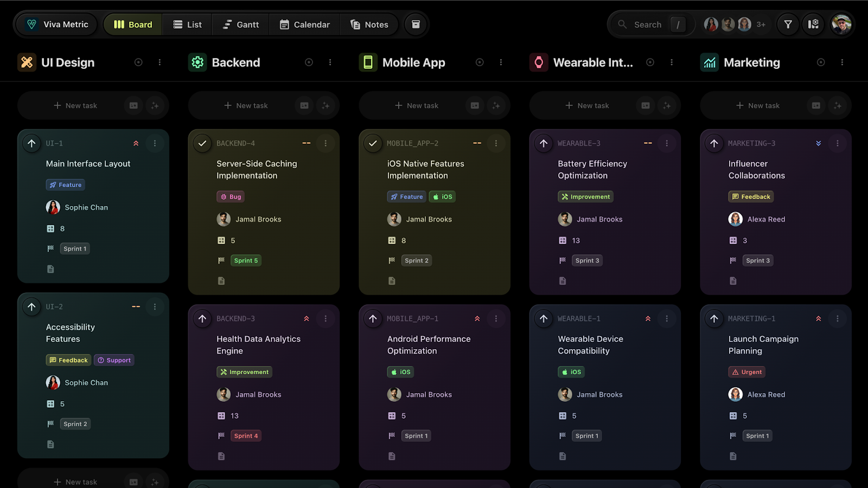This screenshot has width=868, height=488.
Task: Open the document attachment icon on MARKETING-1 card
Action: point(733,456)
